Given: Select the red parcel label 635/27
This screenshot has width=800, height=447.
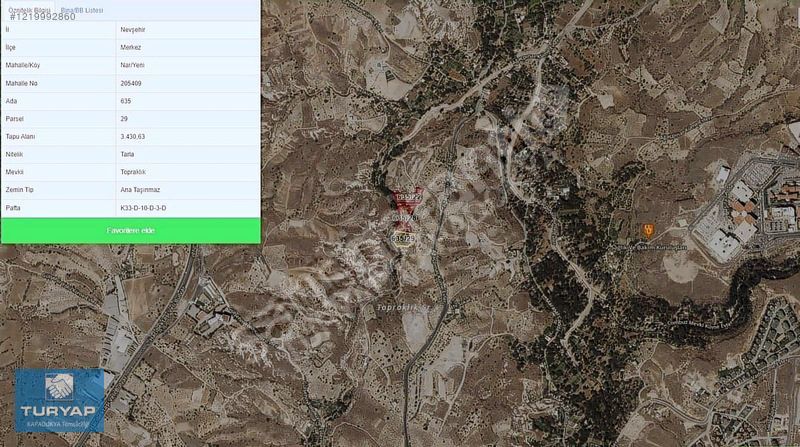Looking at the screenshot, I should (x=408, y=197).
